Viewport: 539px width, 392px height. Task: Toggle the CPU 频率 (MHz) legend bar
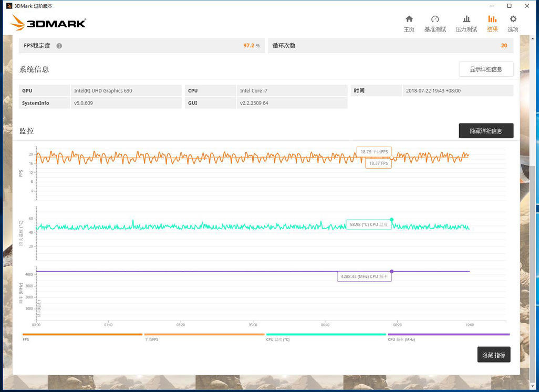pyautogui.click(x=449, y=334)
